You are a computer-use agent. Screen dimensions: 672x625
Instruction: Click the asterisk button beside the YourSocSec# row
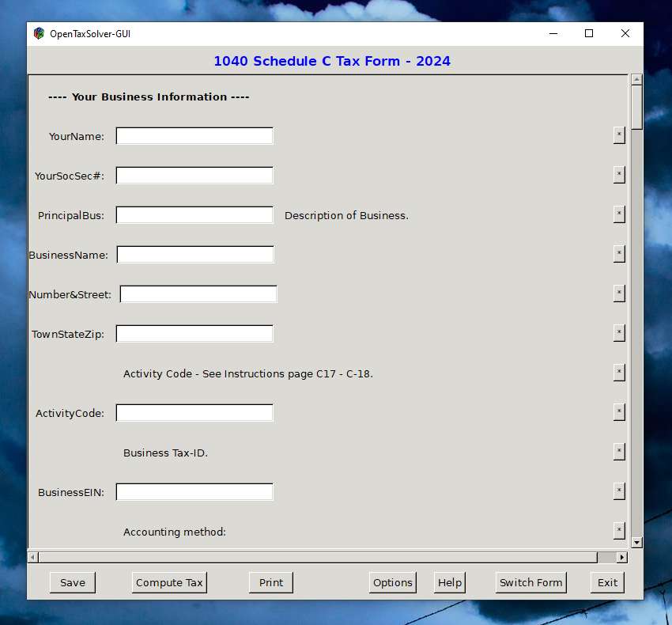[619, 175]
